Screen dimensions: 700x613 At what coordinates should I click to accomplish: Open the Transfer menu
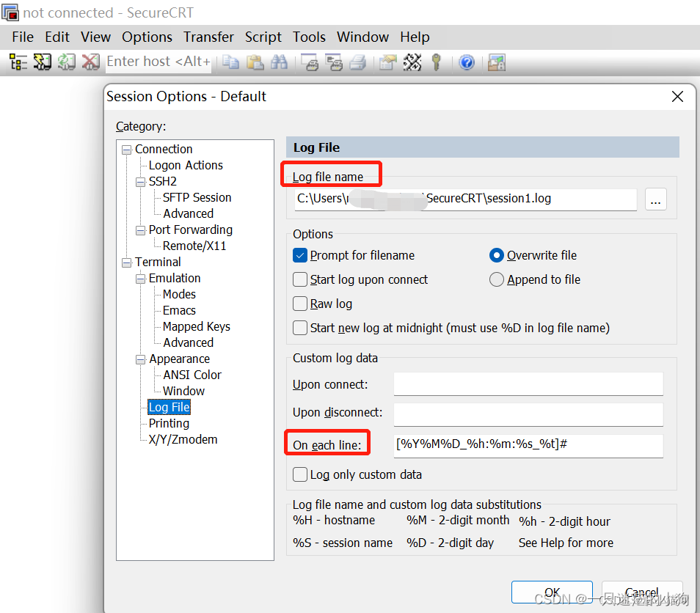[208, 37]
